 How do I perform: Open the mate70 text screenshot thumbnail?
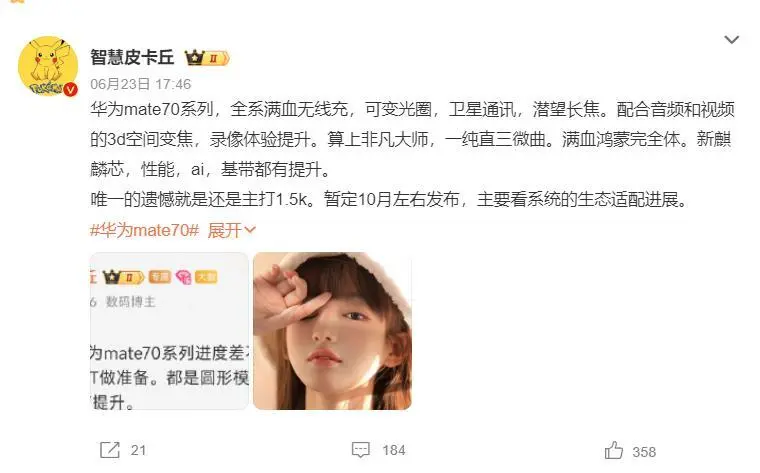point(169,331)
